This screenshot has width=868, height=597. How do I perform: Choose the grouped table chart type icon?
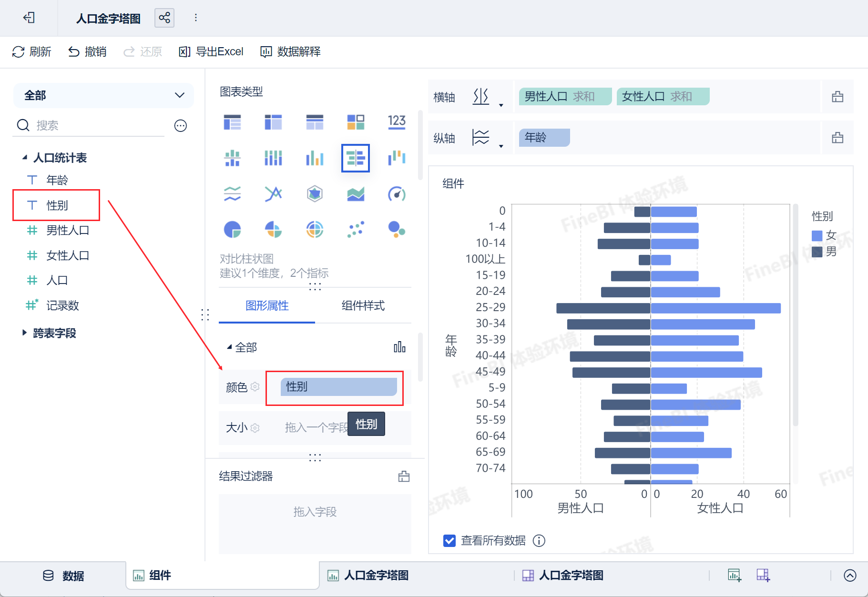[x=233, y=122]
